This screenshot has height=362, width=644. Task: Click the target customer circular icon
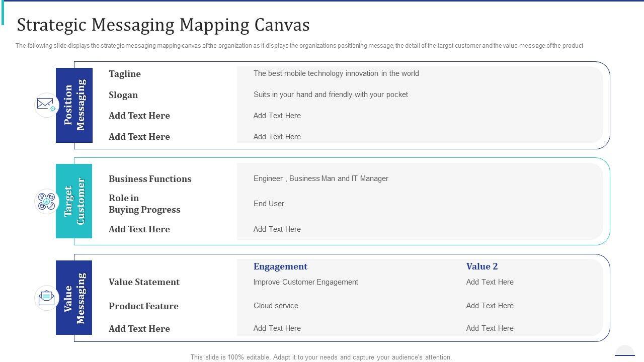(46, 202)
